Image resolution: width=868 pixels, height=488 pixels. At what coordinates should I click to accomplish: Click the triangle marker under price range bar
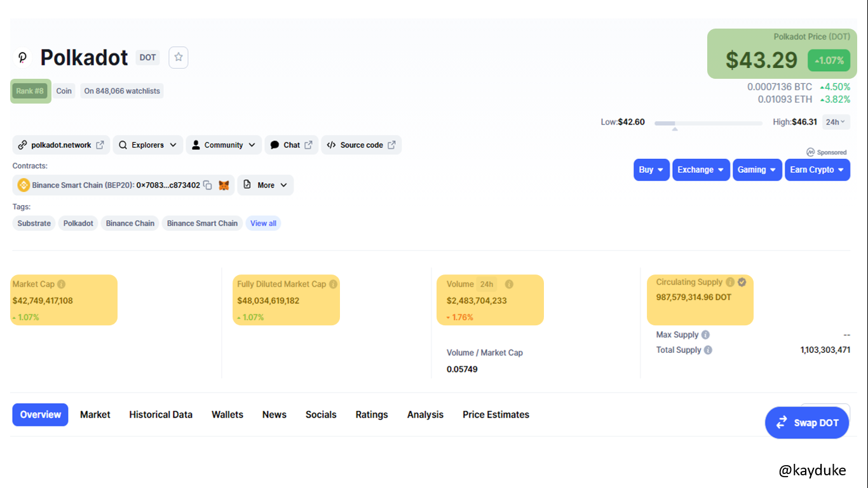coord(675,129)
